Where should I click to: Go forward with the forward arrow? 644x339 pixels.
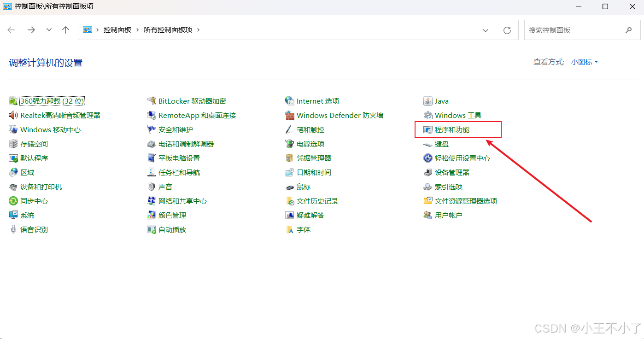(31, 29)
